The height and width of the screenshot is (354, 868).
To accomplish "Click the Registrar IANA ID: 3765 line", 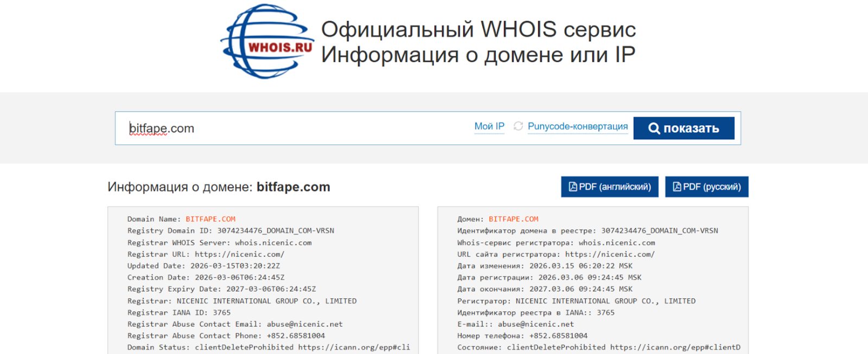I will pos(179,313).
